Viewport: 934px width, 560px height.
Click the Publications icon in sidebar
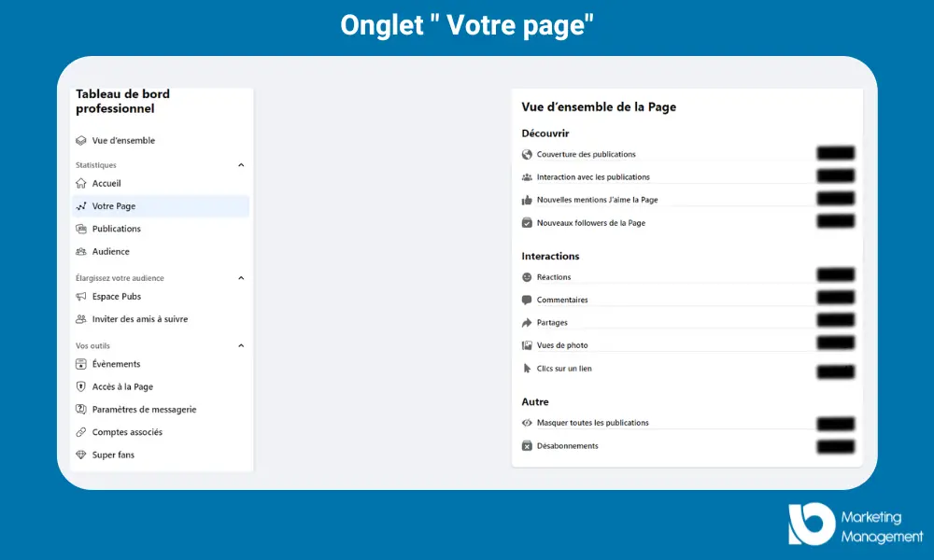click(x=81, y=229)
